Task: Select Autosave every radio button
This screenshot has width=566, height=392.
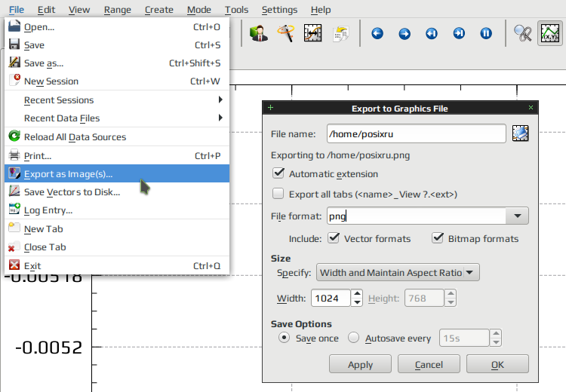Action: (353, 338)
